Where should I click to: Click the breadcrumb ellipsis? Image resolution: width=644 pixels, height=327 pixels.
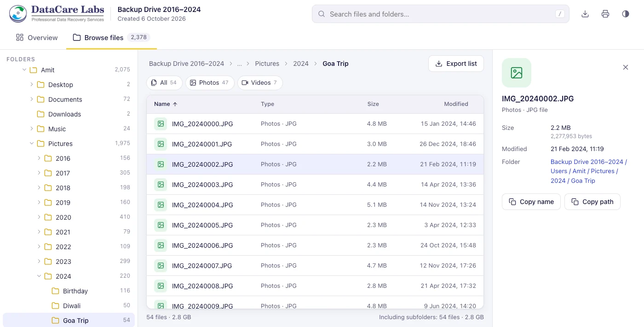tap(240, 64)
